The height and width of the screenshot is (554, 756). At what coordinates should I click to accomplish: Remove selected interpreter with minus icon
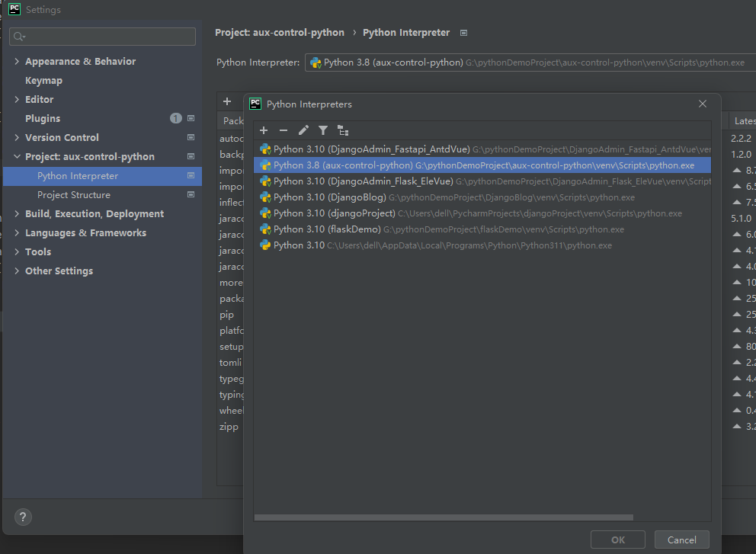[283, 130]
